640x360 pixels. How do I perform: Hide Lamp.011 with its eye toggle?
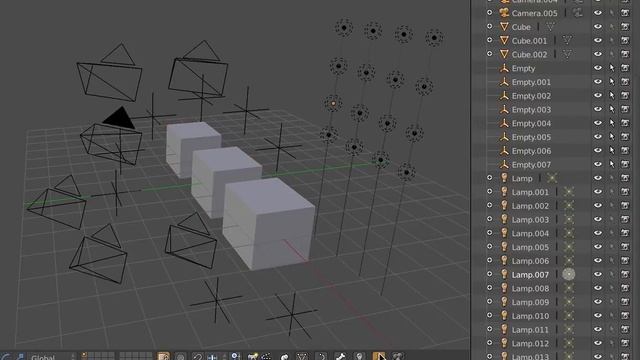tap(598, 329)
